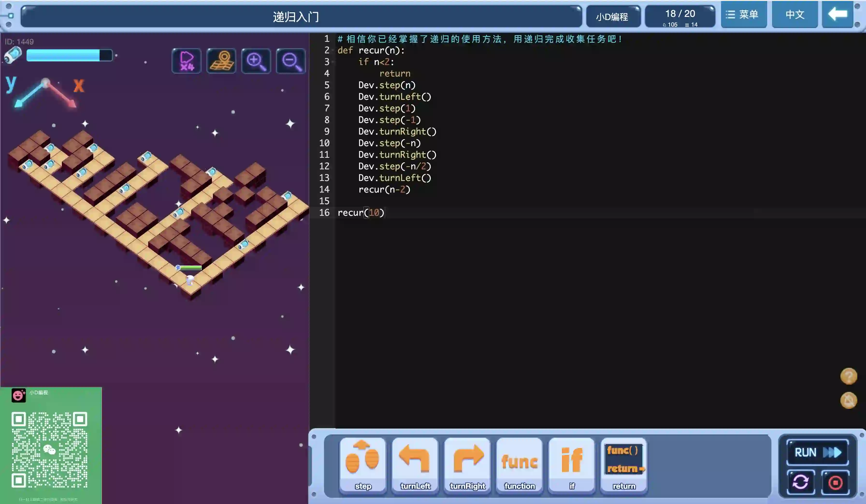Add the if statement block

[x=572, y=465]
